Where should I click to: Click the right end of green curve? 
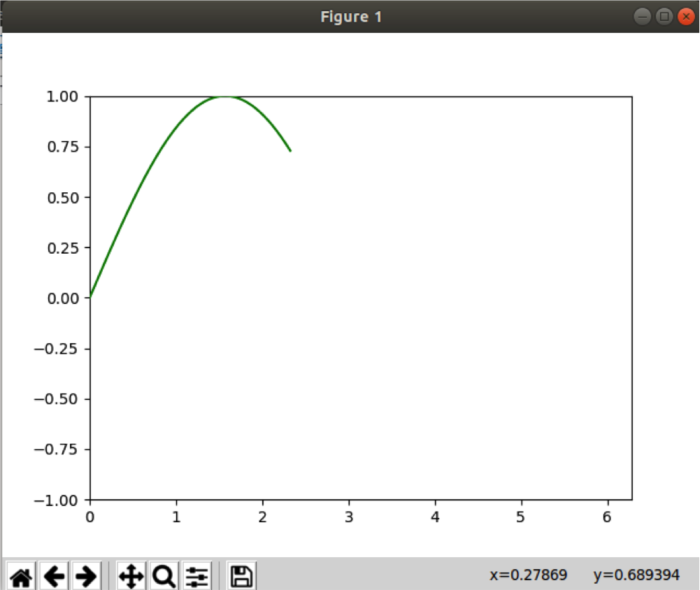(x=290, y=150)
